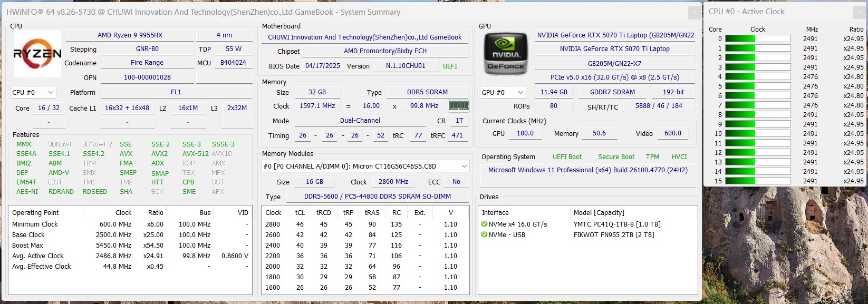Viewport: 868px width, 304px height.
Task: Click the tRFC 471 timing value
Action: point(457,135)
